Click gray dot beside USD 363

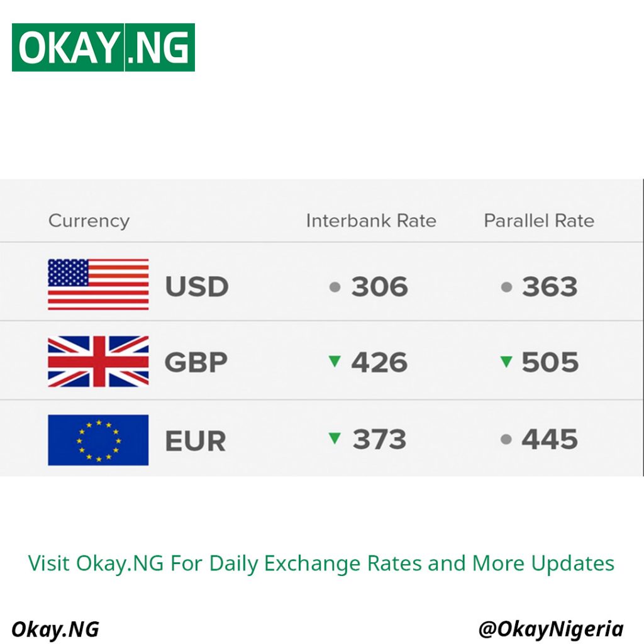tap(506, 287)
